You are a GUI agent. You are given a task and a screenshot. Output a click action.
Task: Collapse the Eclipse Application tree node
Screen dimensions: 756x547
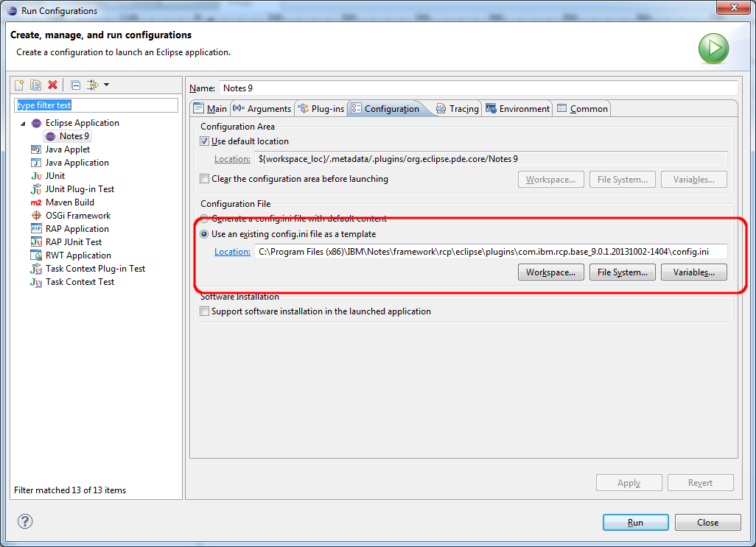click(x=23, y=123)
